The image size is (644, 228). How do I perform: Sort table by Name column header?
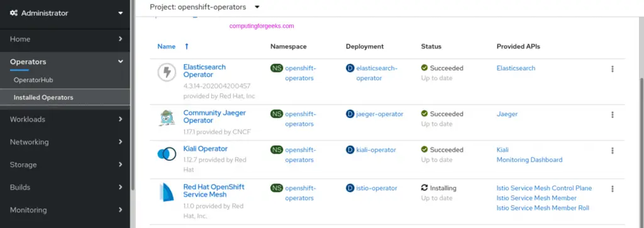[x=166, y=46]
